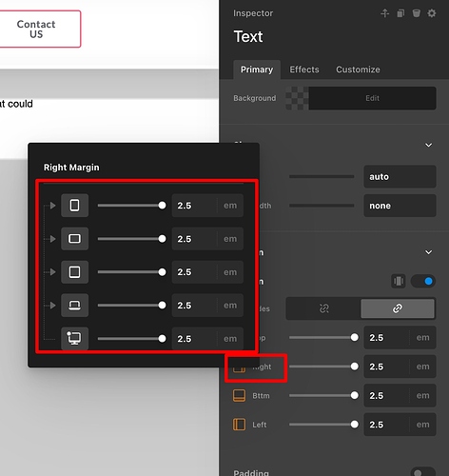Screen dimensions: 449x476
Task: Expand the mobile breakpoint disclosure triangle
Action: pyautogui.click(x=52, y=206)
